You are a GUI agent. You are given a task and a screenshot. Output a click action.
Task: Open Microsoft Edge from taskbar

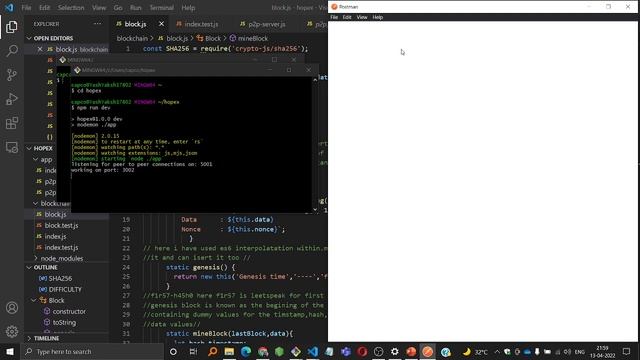coord(246,351)
